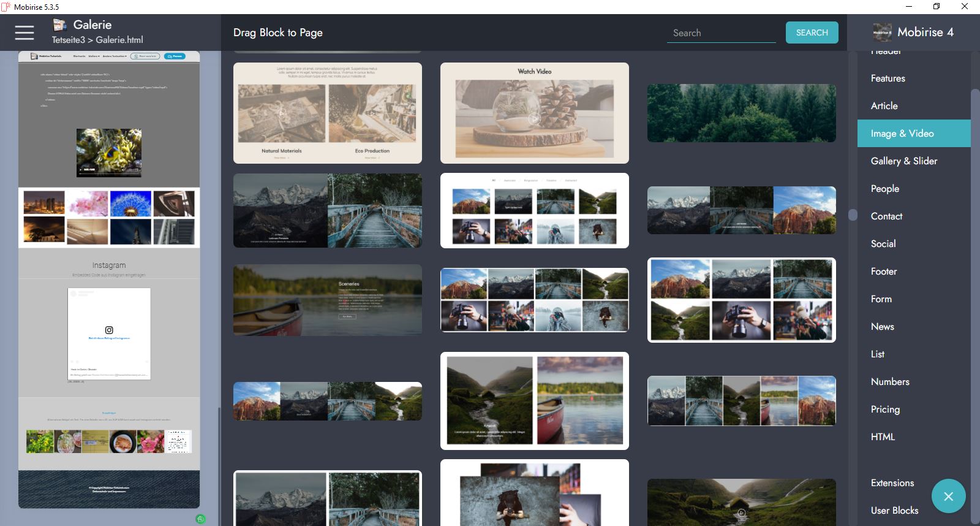This screenshot has width=980, height=526.
Task: Click the clownfish video in page preview
Action: pyautogui.click(x=109, y=153)
